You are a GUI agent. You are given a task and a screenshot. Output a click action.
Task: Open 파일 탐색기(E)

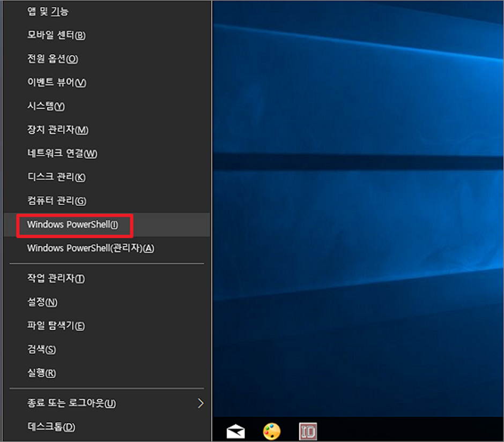point(106,326)
